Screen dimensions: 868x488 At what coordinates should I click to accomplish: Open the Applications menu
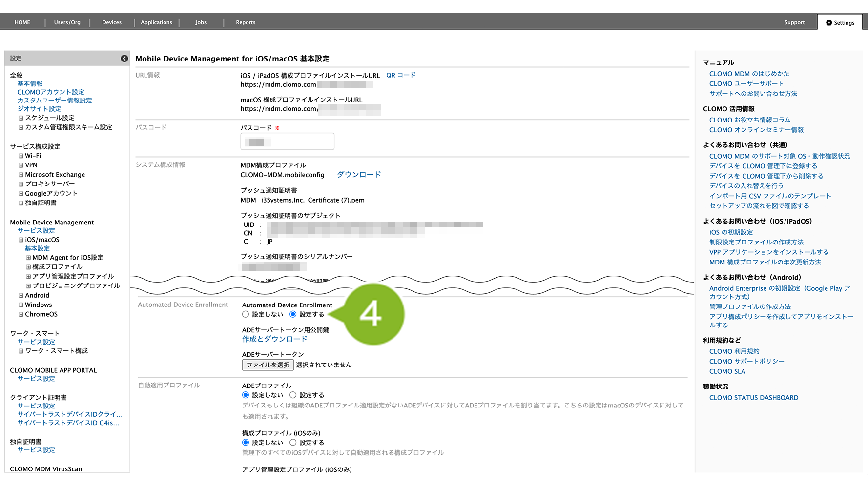156,22
